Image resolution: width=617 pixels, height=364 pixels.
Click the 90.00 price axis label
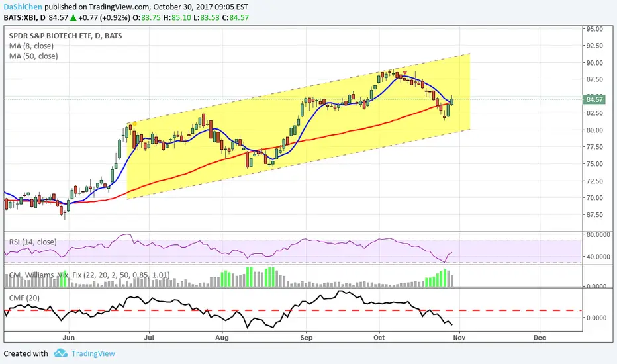[x=594, y=63]
